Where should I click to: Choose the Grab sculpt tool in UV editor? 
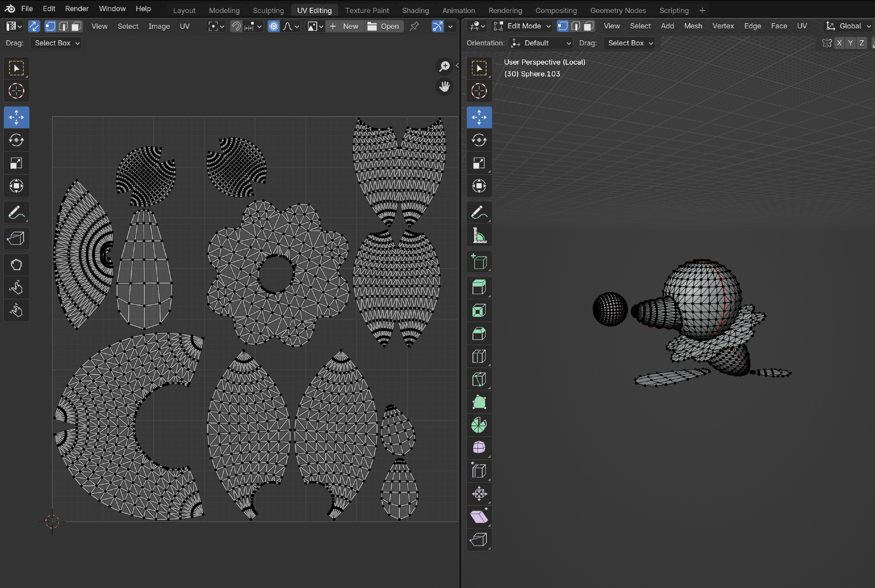pos(16,264)
